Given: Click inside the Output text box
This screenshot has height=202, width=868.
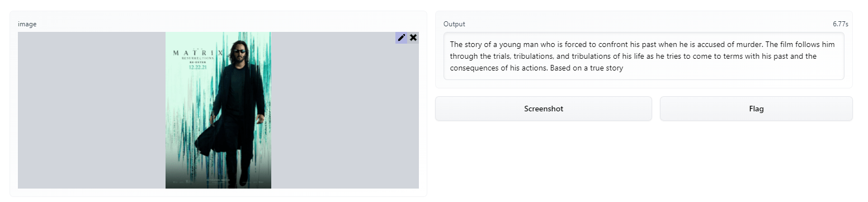Looking at the screenshot, I should point(644,56).
